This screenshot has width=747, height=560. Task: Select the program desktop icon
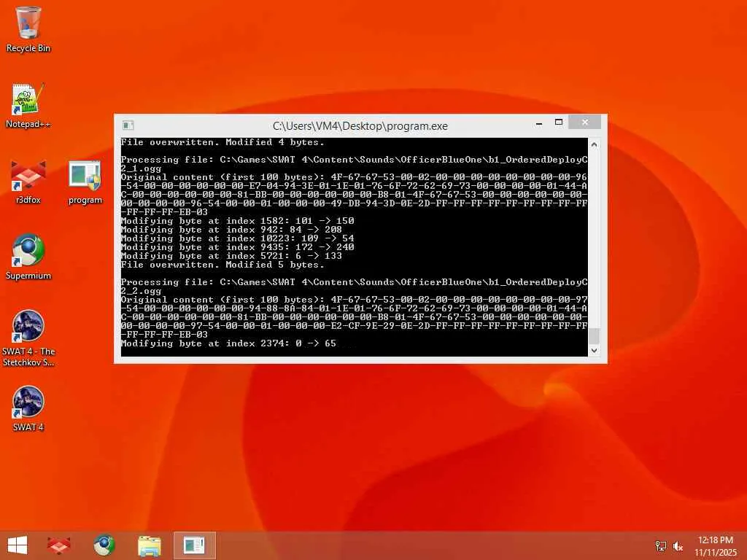pyautogui.click(x=85, y=182)
